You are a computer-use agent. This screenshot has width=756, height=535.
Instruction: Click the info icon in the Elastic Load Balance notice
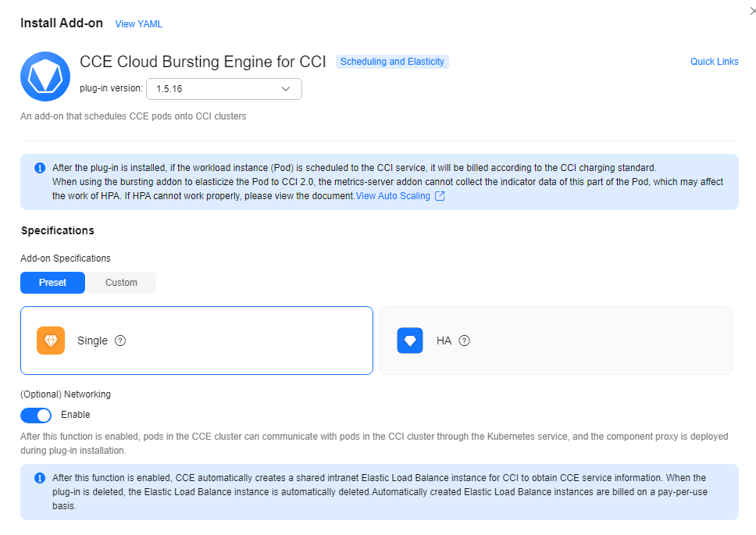point(40,478)
